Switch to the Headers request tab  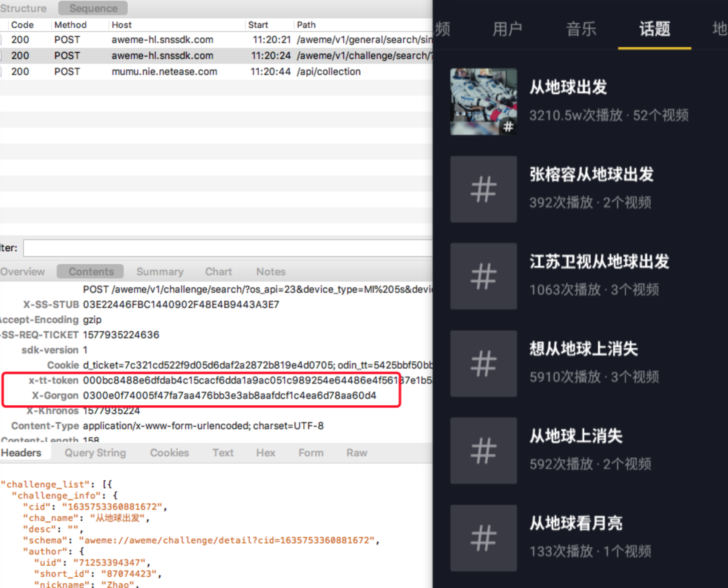click(22, 453)
